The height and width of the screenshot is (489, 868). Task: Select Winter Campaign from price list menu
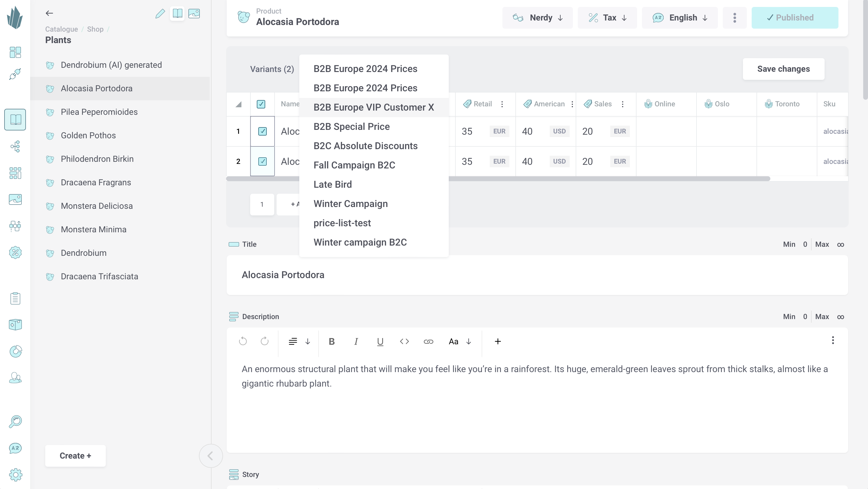(x=351, y=204)
